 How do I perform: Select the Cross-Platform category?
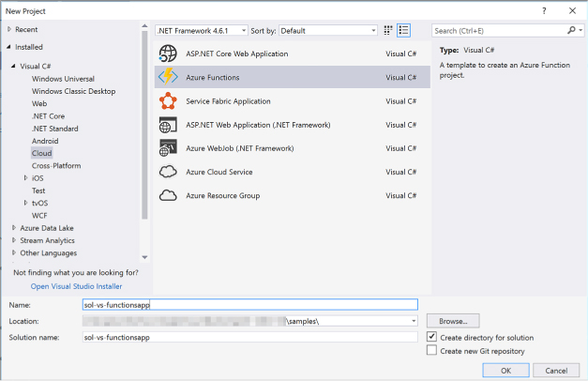click(x=56, y=165)
